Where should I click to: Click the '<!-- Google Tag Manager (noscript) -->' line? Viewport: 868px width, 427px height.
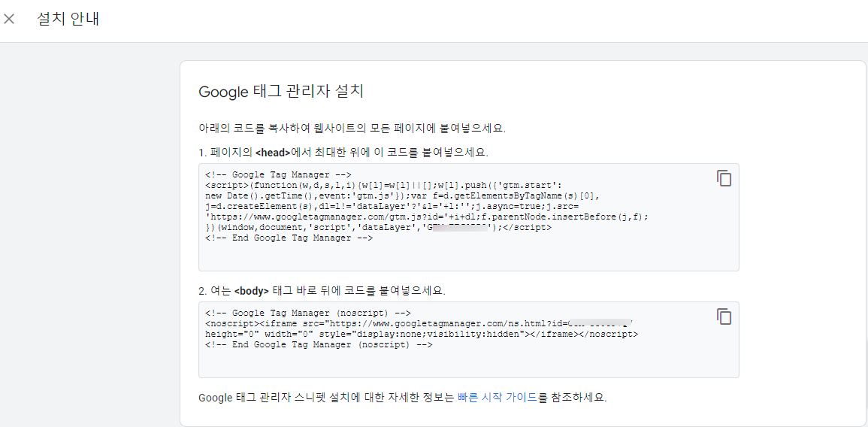tap(308, 313)
